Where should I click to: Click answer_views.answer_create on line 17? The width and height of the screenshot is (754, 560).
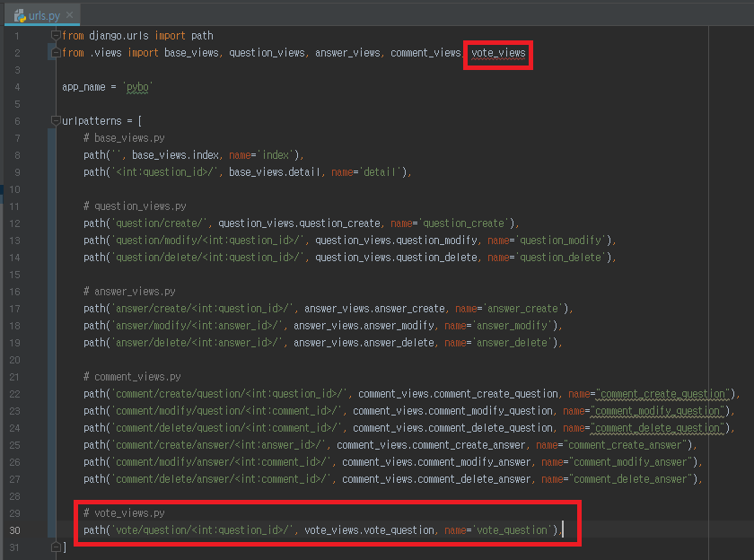tap(374, 309)
